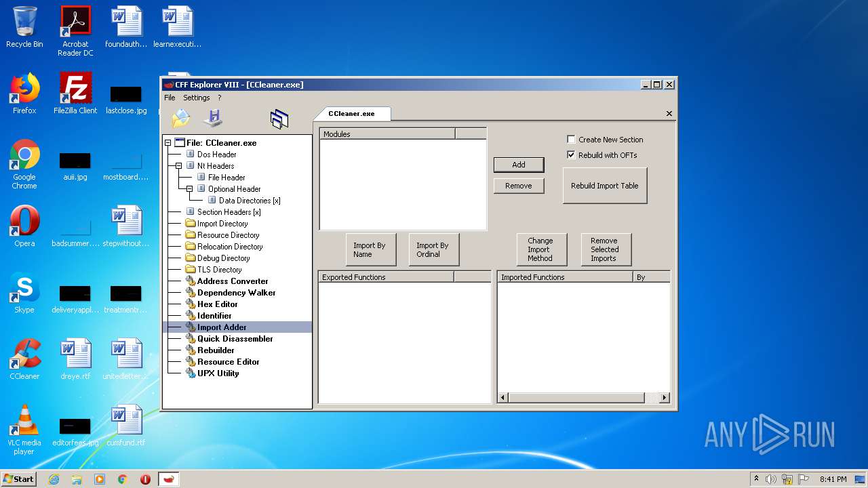Open the TLS Directory folder

coord(219,270)
